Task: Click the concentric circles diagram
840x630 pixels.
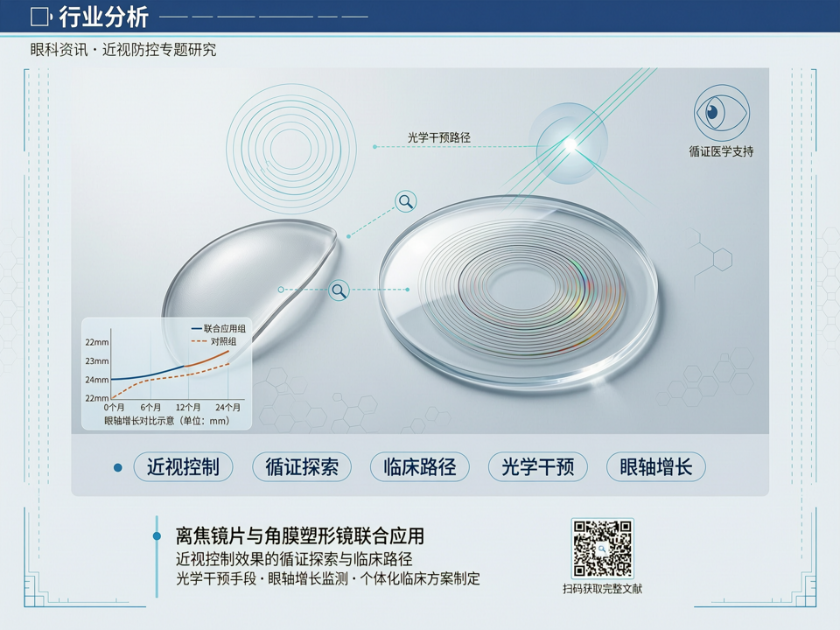Action: pyautogui.click(x=291, y=148)
